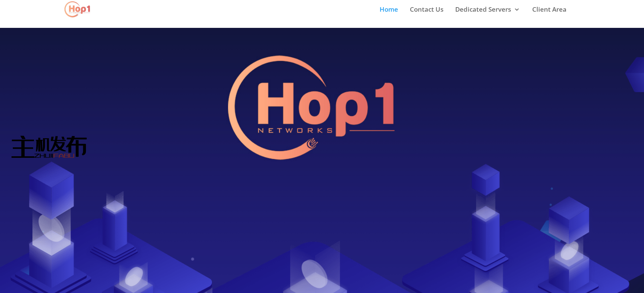Click the glowing disc in far right pillar
The image size is (644, 293).
[569, 251]
